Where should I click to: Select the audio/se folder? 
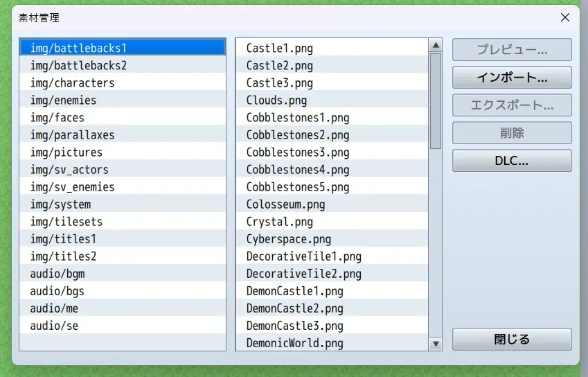(54, 326)
